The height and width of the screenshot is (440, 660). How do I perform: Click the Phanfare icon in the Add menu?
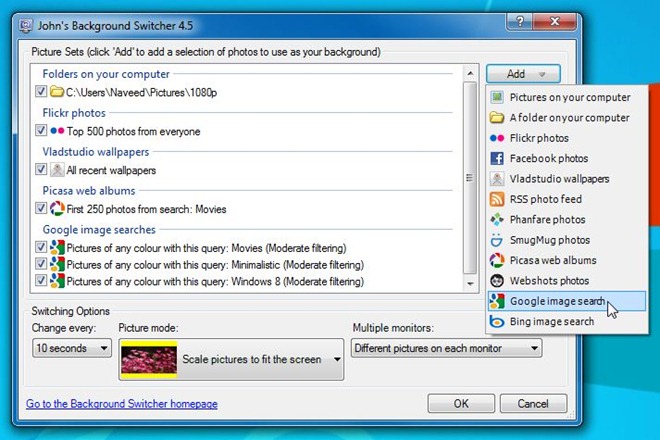497,219
